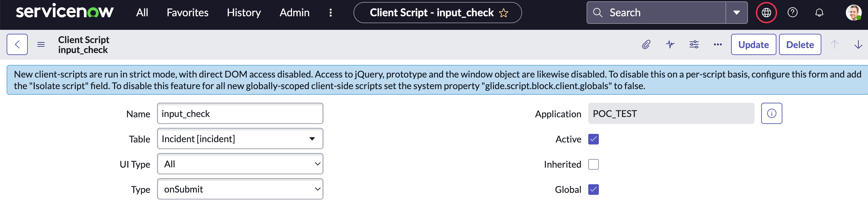Uncheck the Global checkbox
868x223 pixels.
(593, 189)
